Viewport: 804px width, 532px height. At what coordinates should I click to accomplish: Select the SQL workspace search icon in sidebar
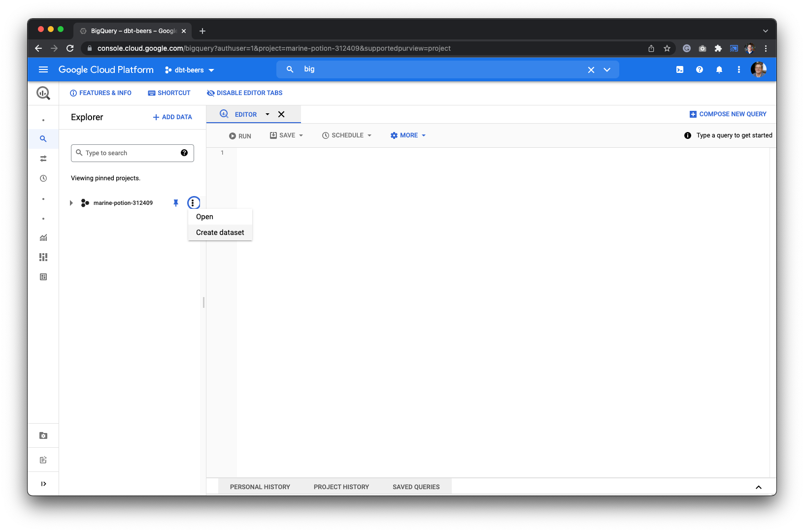point(43,139)
